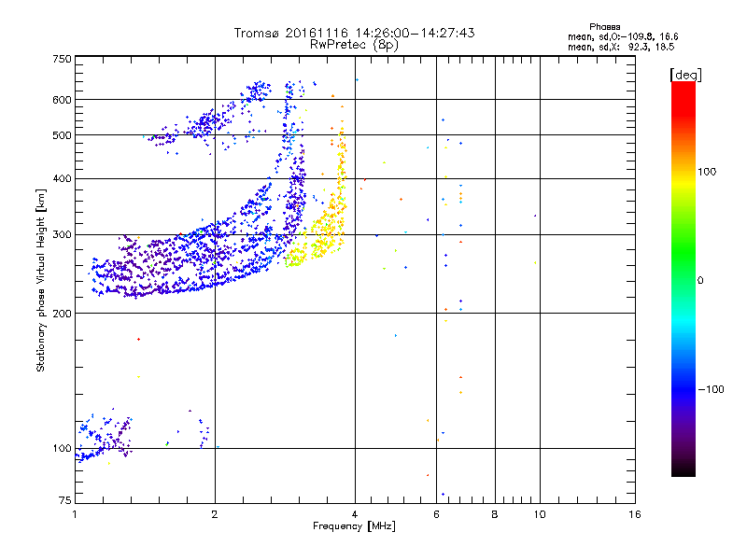Select the colorbar tick label '-100'
This screenshot has height=560, width=747.
click(x=712, y=389)
